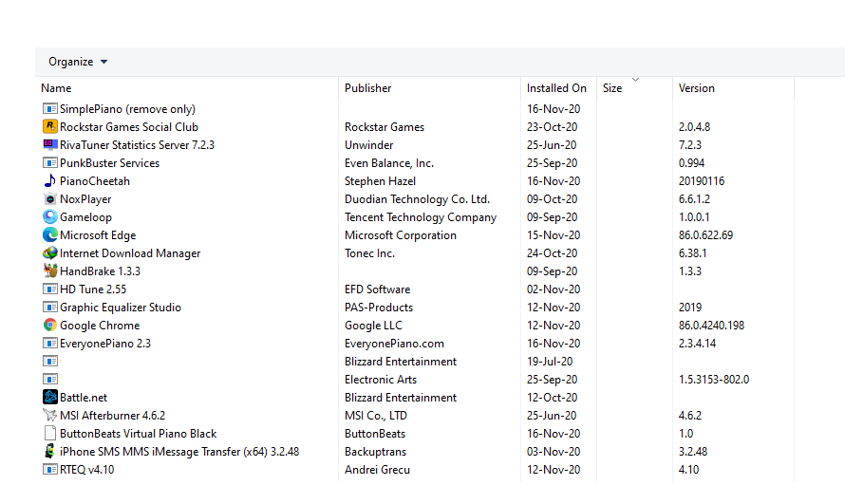Click install date 15-Nov-20
The width and height of the screenshot is (863, 504).
tap(553, 235)
